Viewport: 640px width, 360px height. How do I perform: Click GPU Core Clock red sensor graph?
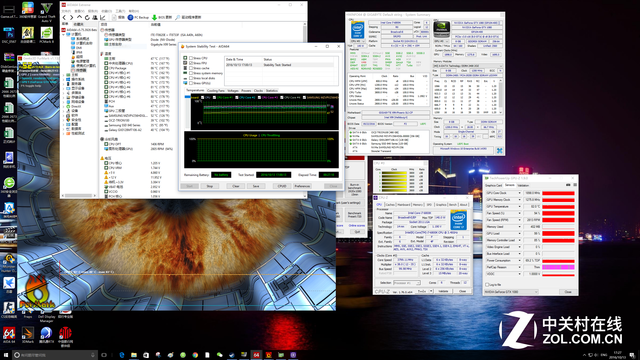tap(558, 193)
